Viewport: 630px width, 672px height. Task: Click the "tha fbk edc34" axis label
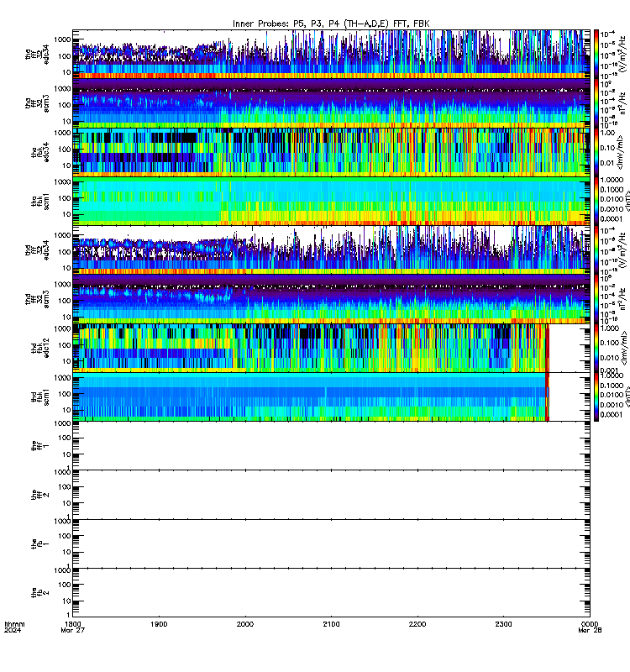click(x=40, y=152)
